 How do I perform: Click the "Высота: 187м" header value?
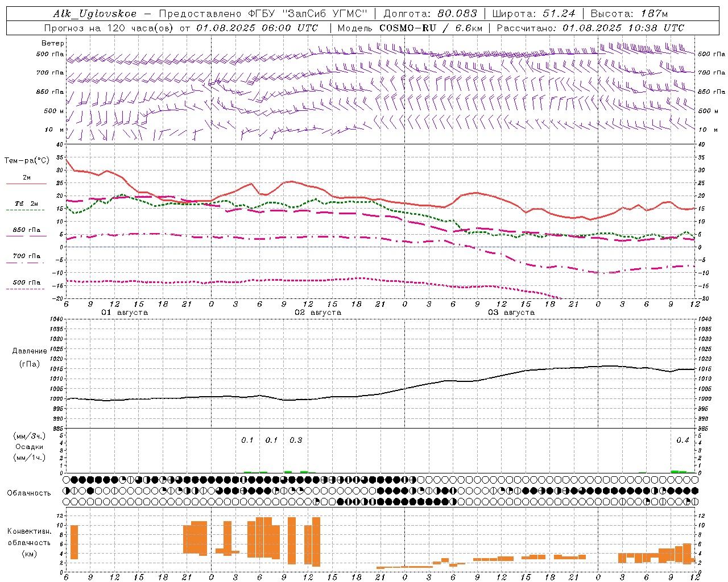[629, 14]
